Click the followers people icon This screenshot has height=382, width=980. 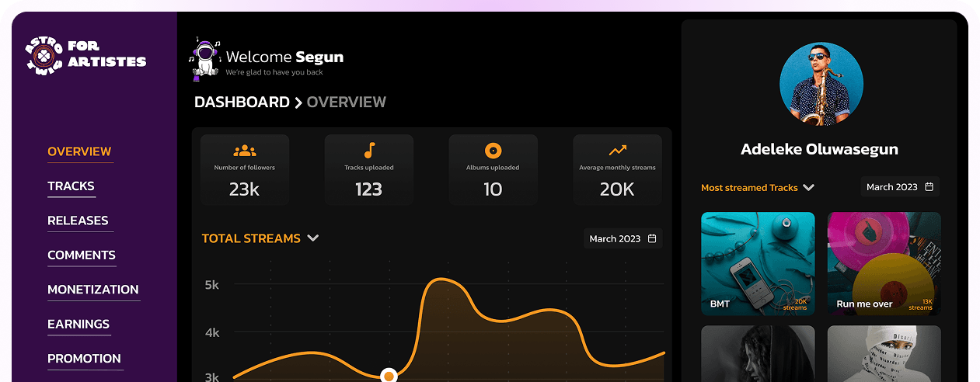pyautogui.click(x=244, y=151)
